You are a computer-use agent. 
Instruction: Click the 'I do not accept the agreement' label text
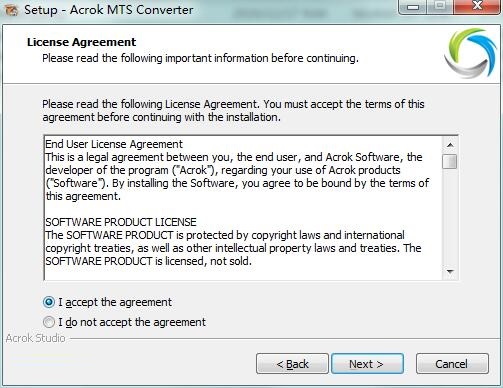tap(132, 322)
